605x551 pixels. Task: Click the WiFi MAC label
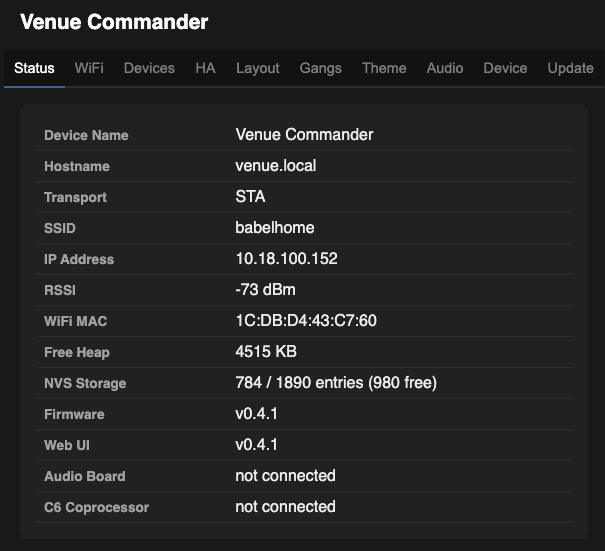coord(76,321)
